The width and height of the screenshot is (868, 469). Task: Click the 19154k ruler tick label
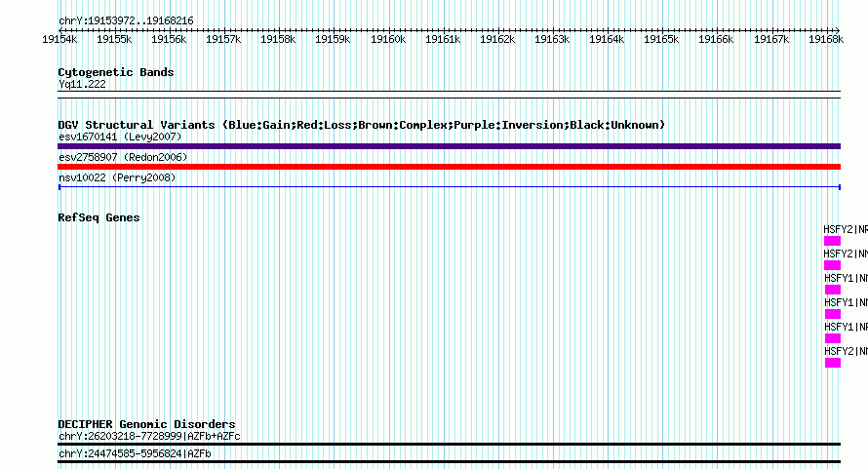(59, 39)
